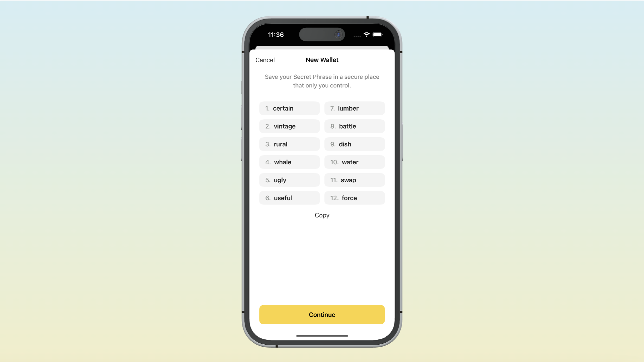Click Continue to proceed with wallet
644x362 pixels.
[322, 315]
